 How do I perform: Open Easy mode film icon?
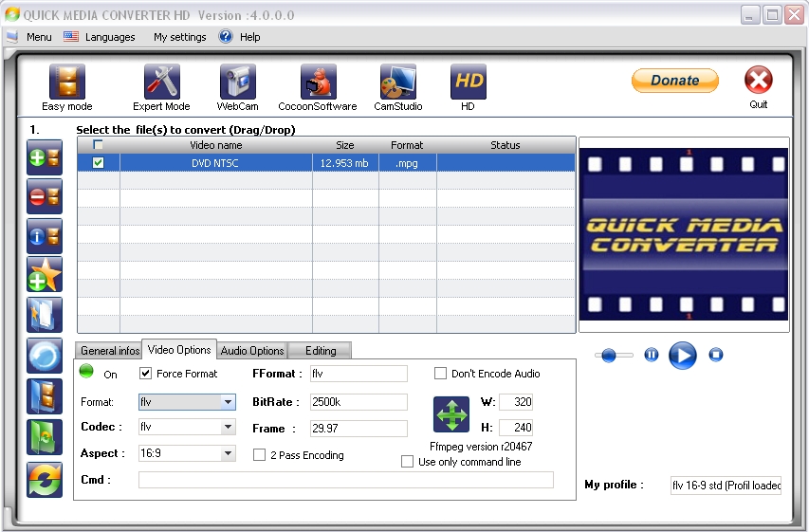(x=67, y=82)
